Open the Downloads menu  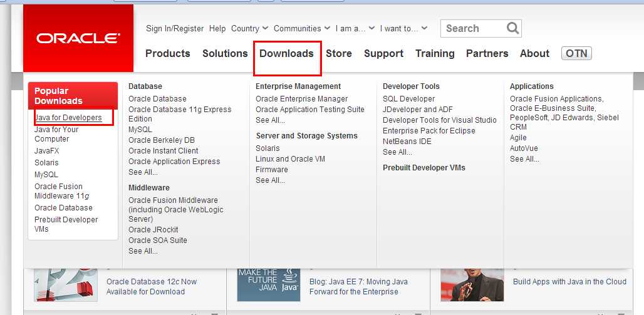(x=286, y=53)
